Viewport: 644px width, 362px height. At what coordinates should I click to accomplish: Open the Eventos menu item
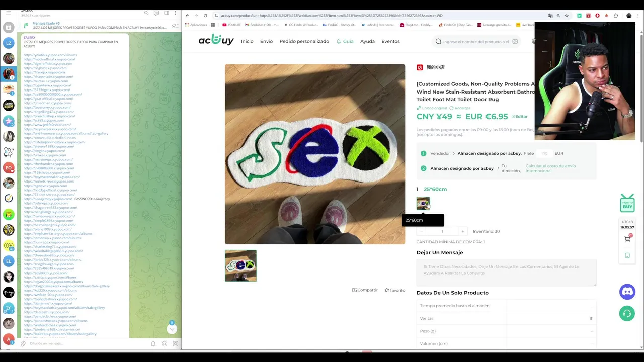pos(390,42)
